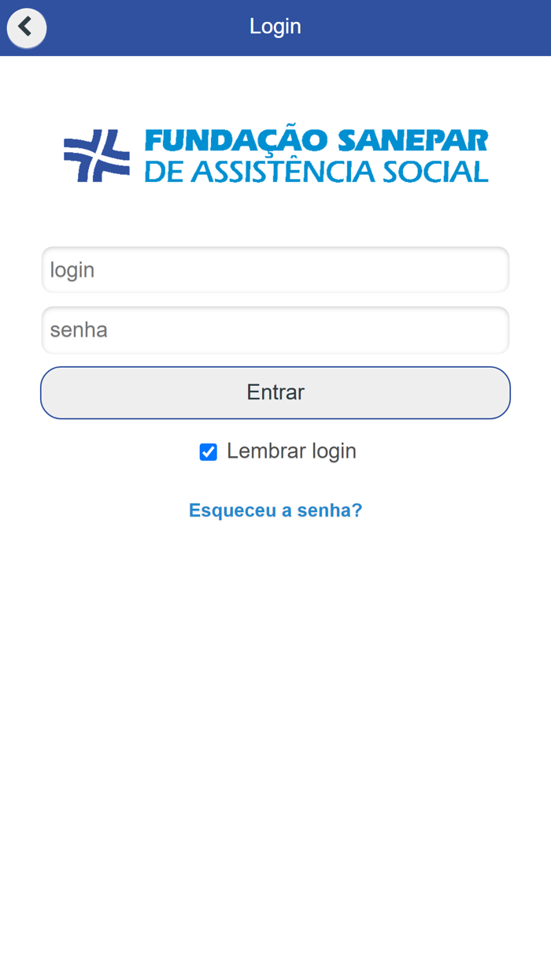Tap the circular back navigation icon
Image resolution: width=551 pixels, height=980 pixels.
26,28
